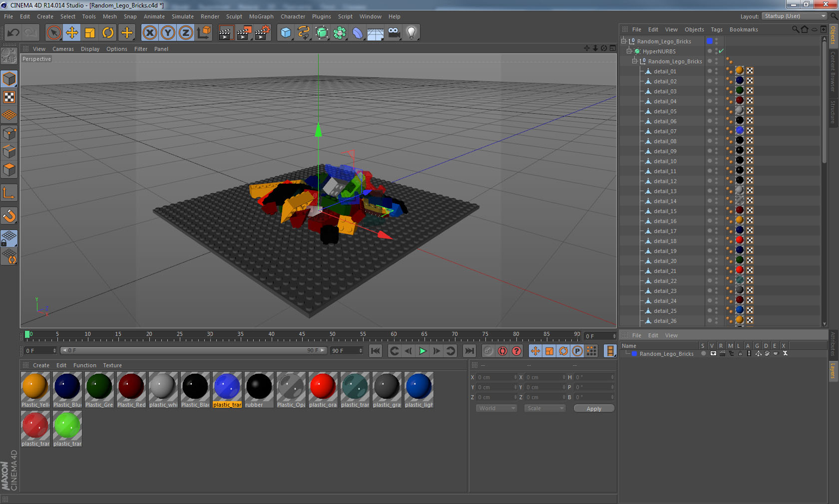
Task: Open material manager Texture menu
Action: click(112, 365)
